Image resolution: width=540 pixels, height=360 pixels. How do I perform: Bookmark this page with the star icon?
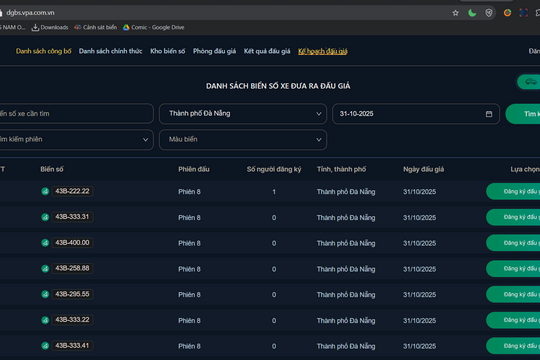click(x=455, y=13)
